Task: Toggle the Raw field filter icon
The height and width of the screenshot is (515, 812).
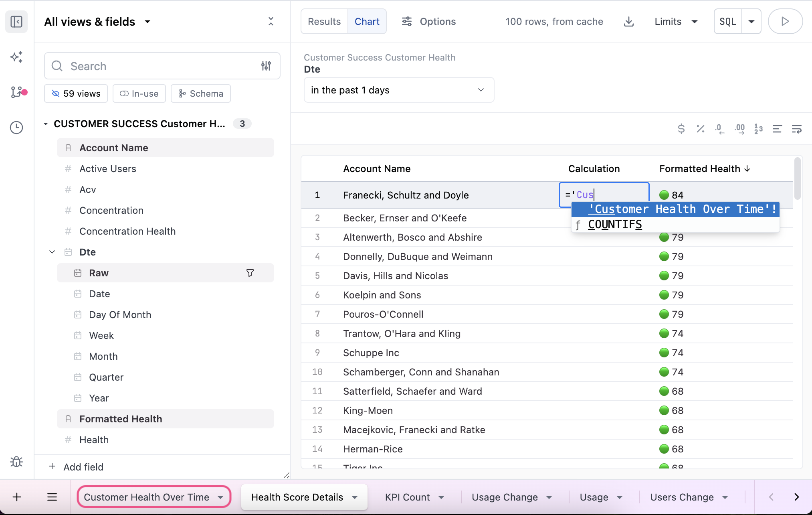Action: (x=250, y=273)
